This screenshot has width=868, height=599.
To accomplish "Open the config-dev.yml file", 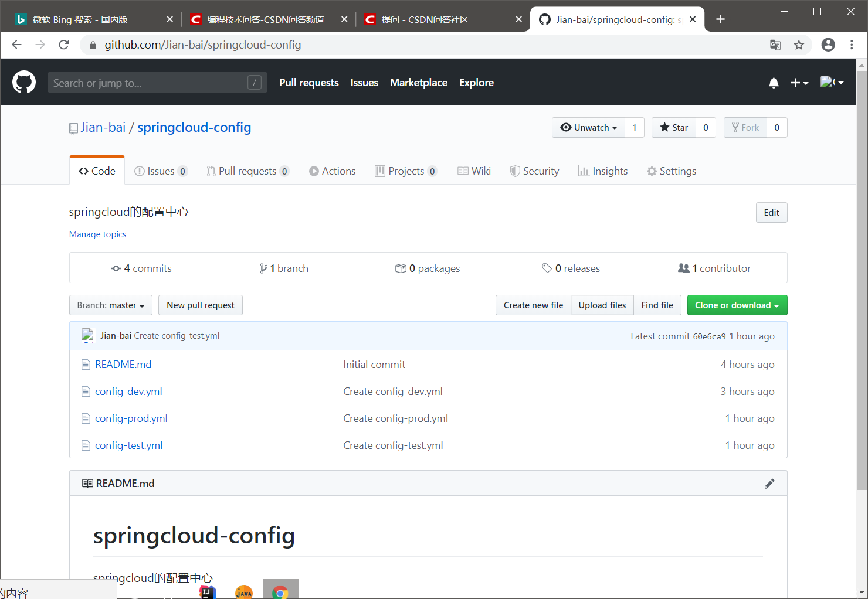I will (128, 392).
